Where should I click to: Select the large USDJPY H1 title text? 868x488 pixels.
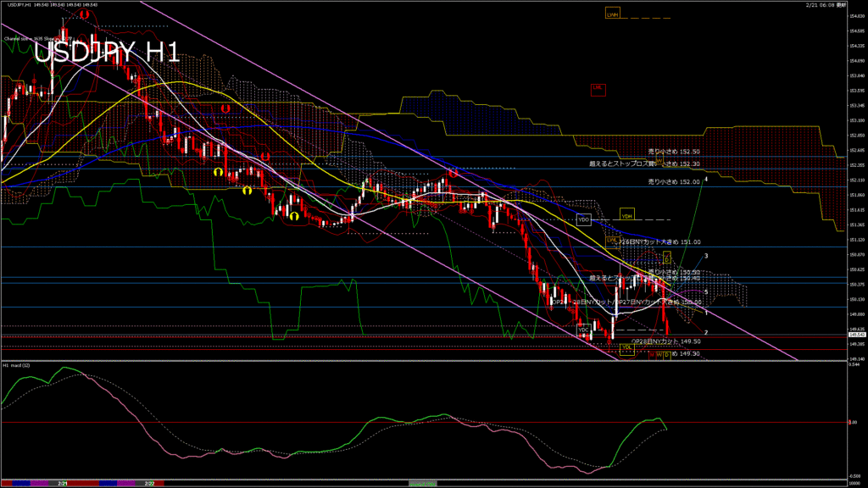(x=108, y=53)
